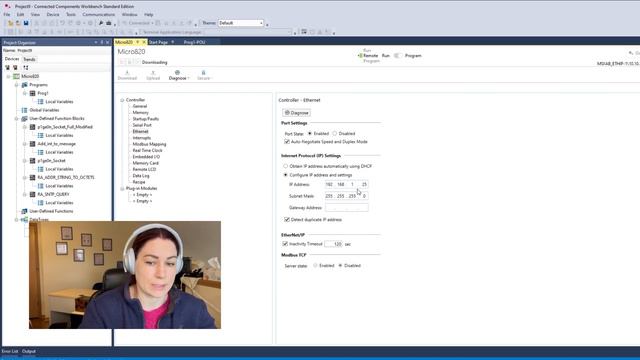Click the Secure lock icon
Viewport: 640px width, 360px height.
[x=203, y=73]
